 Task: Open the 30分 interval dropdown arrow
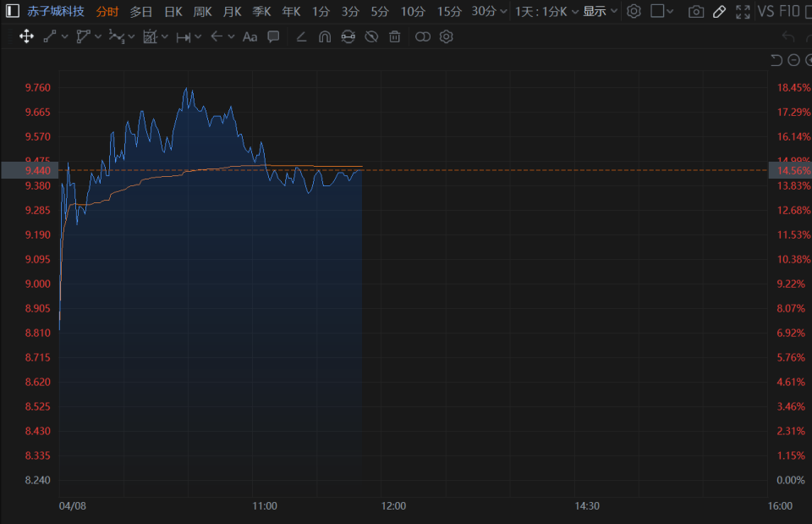click(x=503, y=11)
